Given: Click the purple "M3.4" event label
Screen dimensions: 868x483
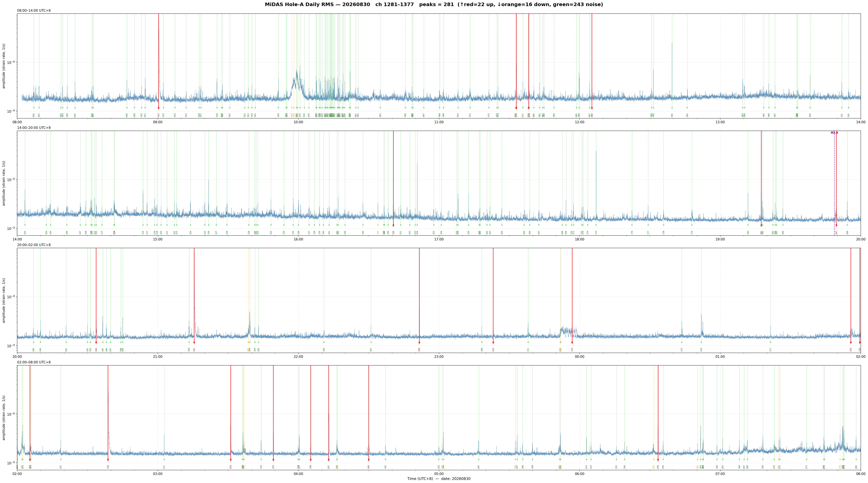Looking at the screenshot, I should (834, 133).
